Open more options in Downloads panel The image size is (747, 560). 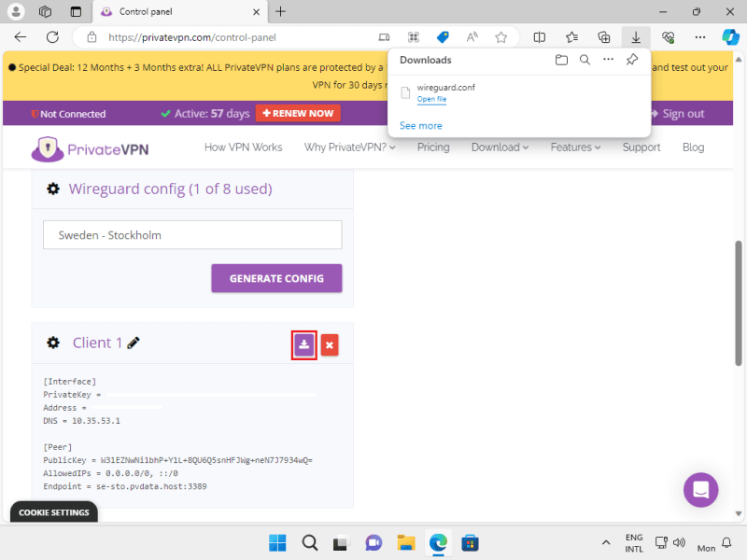pos(608,60)
